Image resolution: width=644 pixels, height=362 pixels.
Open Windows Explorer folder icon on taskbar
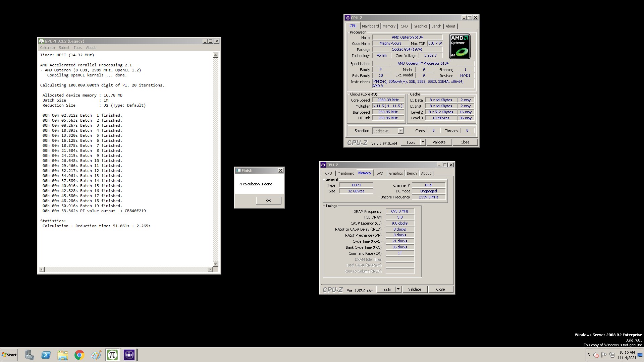click(x=63, y=355)
